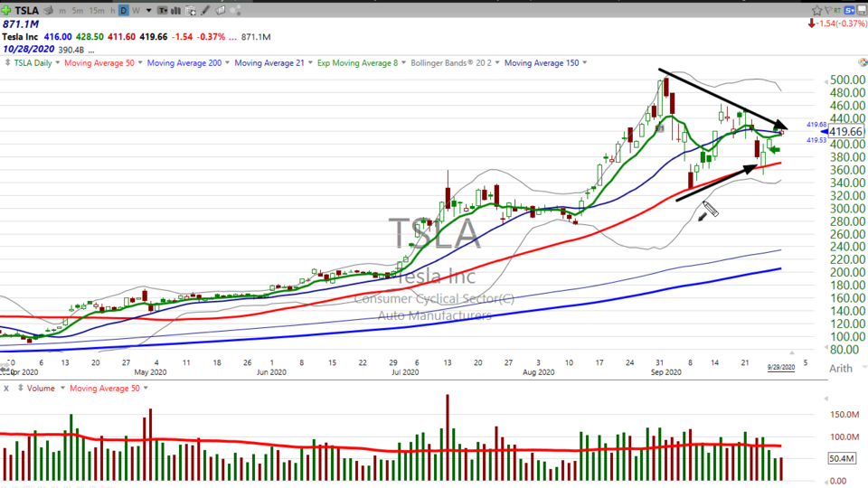This screenshot has height=488, width=868.
Task: Switch to 1-minute 'm' timeframe
Action: pyautogui.click(x=62, y=11)
